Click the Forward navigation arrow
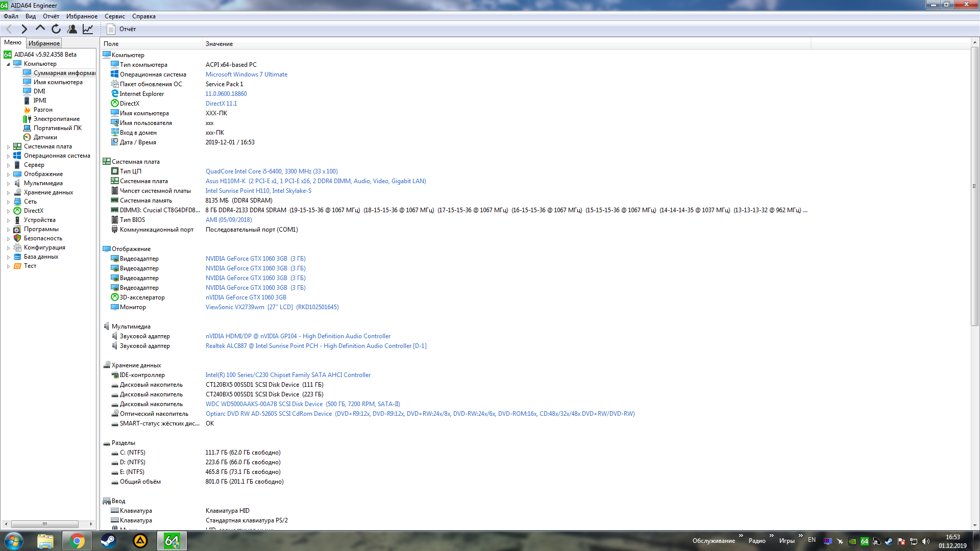 (x=24, y=29)
